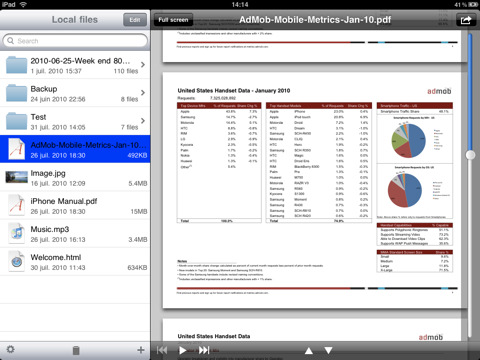Jump to first page with skip-back icon
The height and width of the screenshot is (360, 480).
162,350
